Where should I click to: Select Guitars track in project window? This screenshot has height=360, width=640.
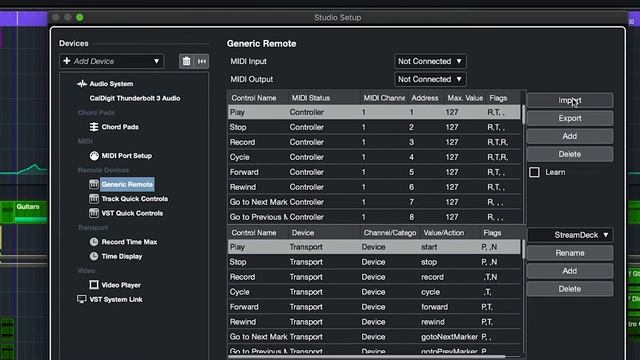(27, 207)
